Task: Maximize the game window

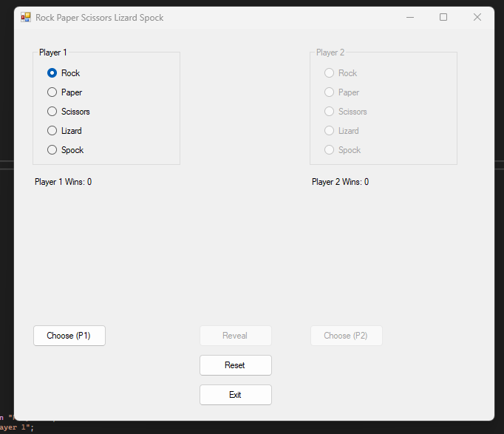Action: coord(443,17)
